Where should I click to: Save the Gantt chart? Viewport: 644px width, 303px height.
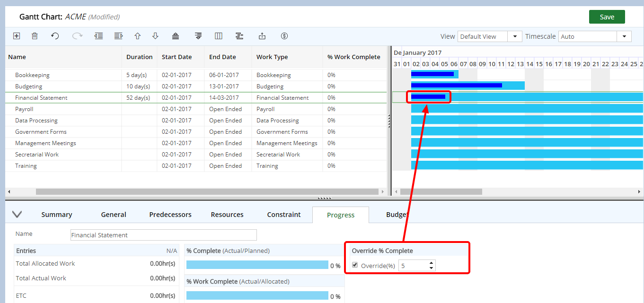click(x=607, y=17)
